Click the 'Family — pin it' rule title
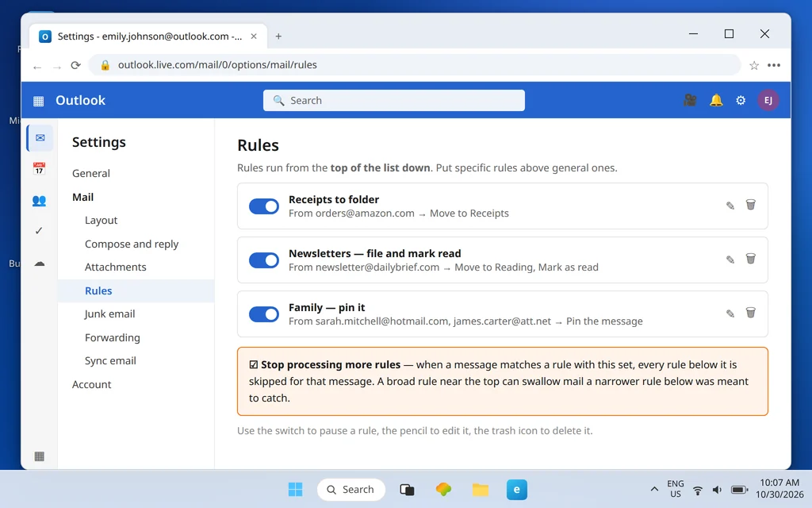 pyautogui.click(x=327, y=307)
